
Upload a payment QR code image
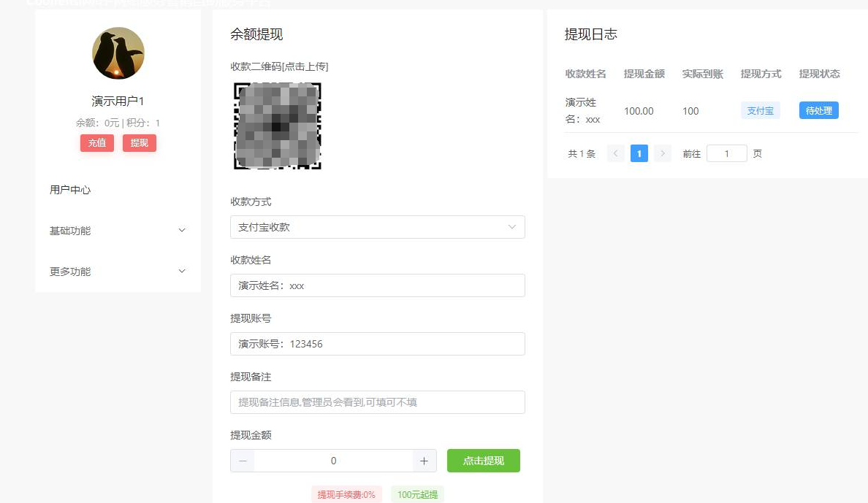[x=278, y=126]
